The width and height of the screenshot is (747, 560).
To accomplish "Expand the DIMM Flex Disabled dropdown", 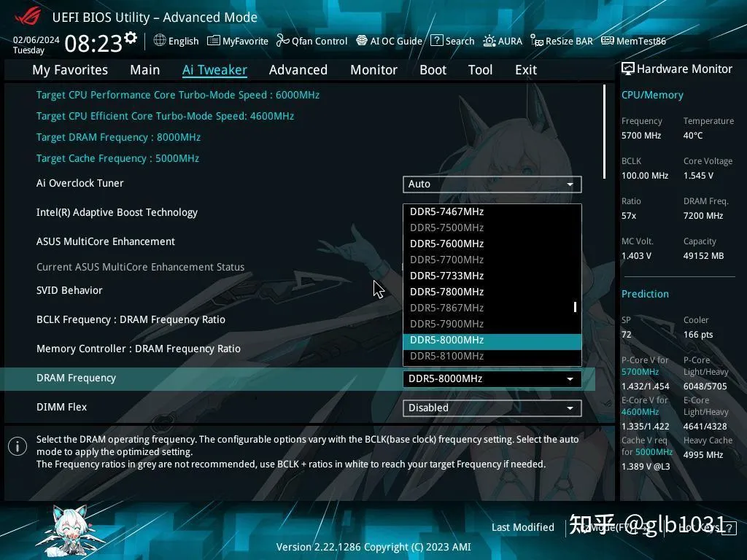I will pyautogui.click(x=492, y=408).
